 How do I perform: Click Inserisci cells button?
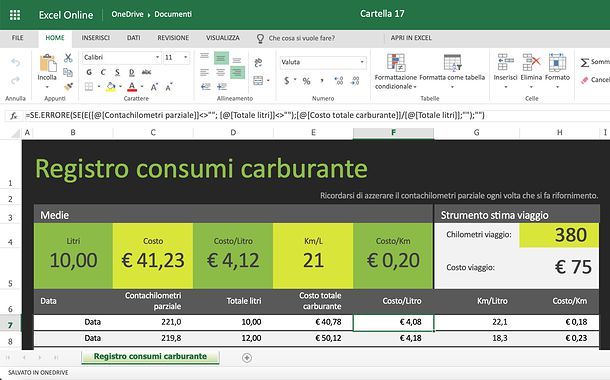tap(505, 71)
